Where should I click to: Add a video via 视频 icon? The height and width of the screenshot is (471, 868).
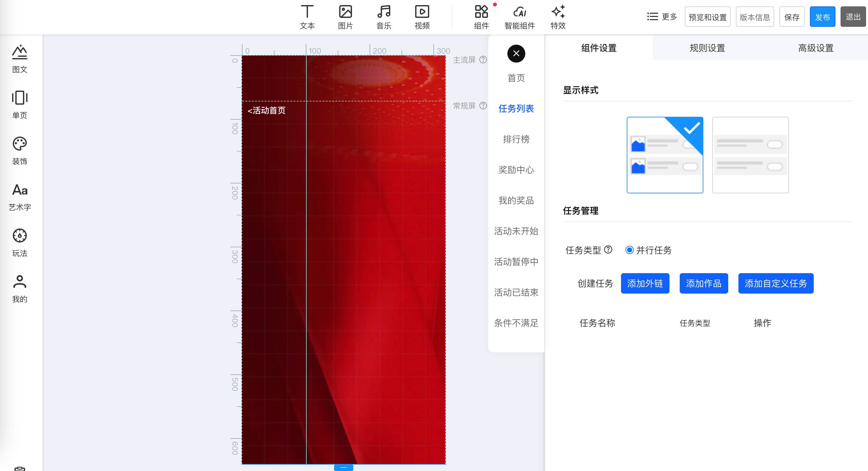click(x=422, y=17)
